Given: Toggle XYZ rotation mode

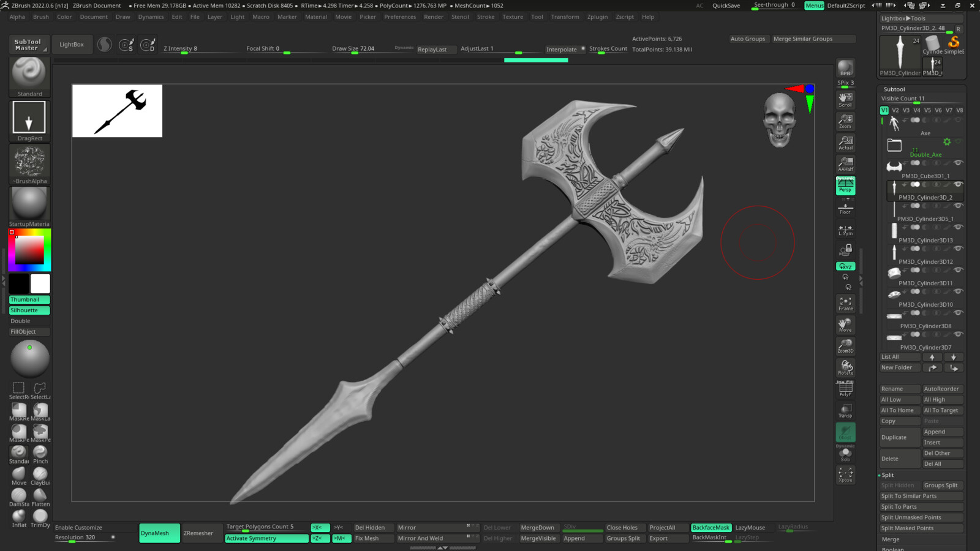Looking at the screenshot, I should [x=845, y=266].
